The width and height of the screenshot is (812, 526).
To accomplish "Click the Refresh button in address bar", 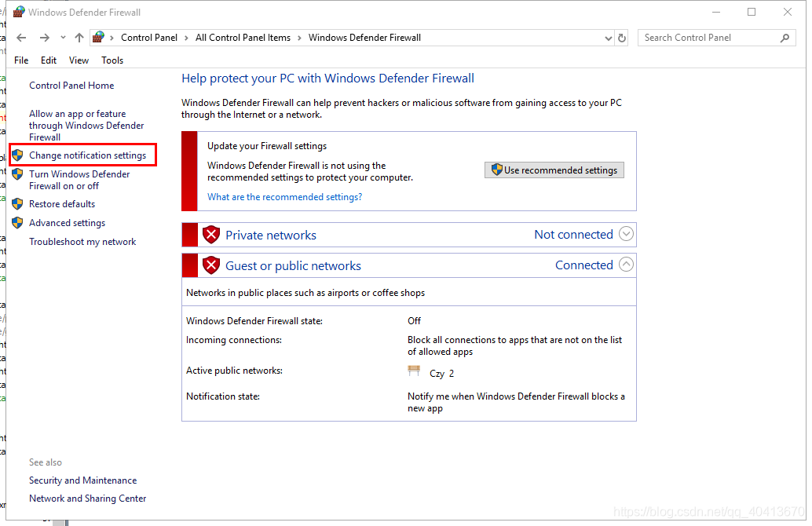I will 622,38.
